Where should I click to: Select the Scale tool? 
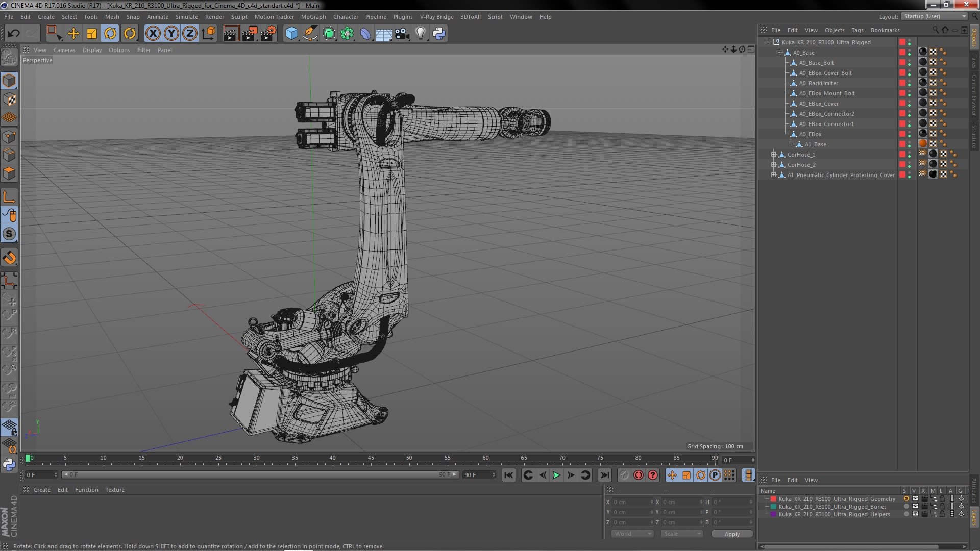point(92,34)
